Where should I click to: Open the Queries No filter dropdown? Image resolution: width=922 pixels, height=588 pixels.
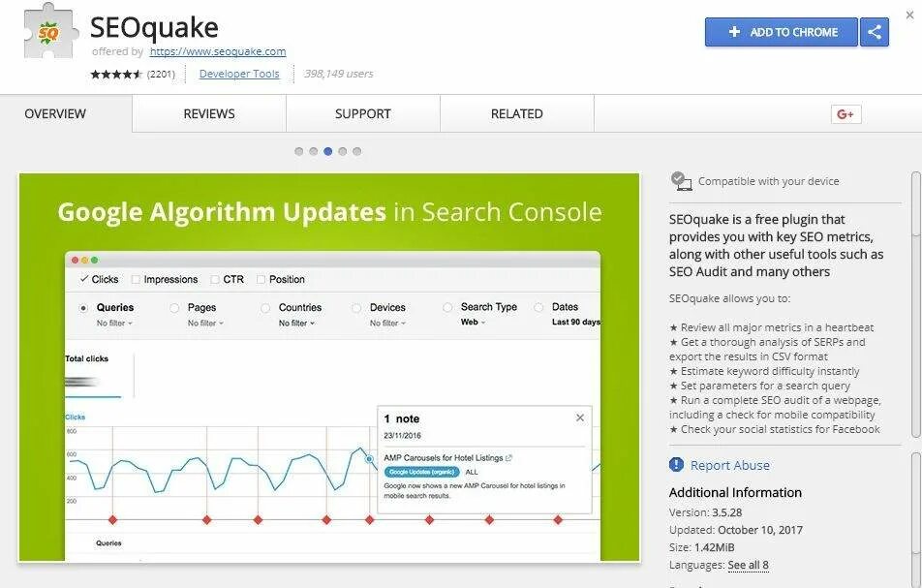[114, 323]
